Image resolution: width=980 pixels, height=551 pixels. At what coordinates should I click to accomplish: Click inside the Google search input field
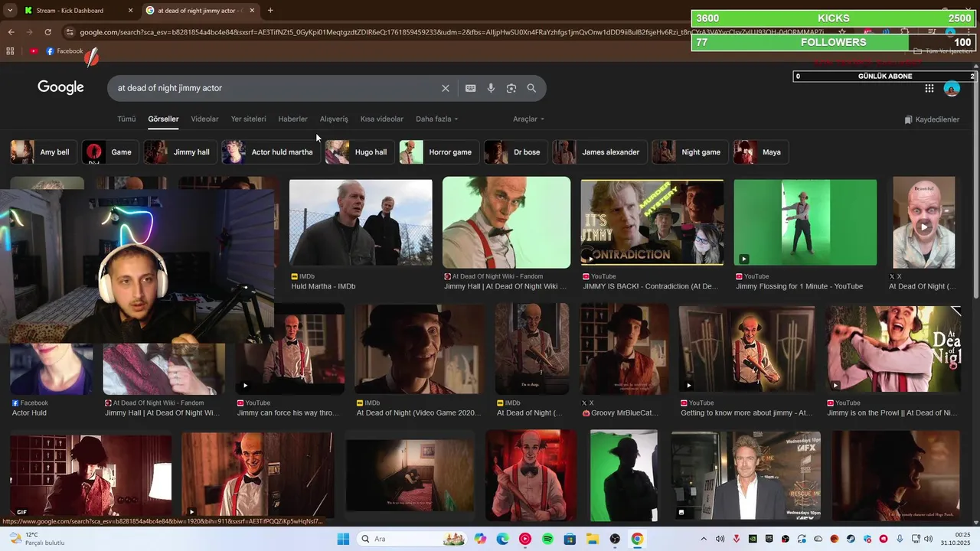(276, 88)
